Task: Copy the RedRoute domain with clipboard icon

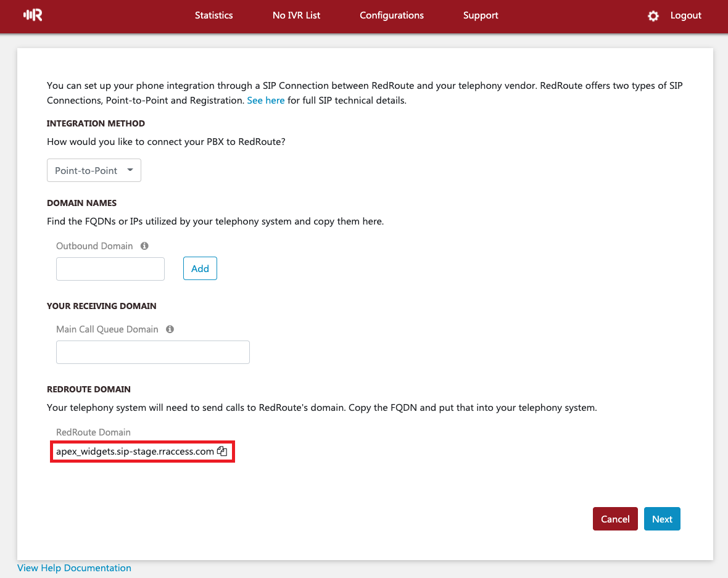Action: click(x=222, y=451)
